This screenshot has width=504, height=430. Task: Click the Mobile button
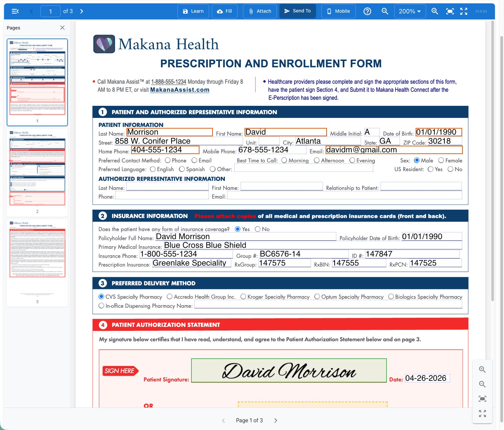[x=338, y=11]
